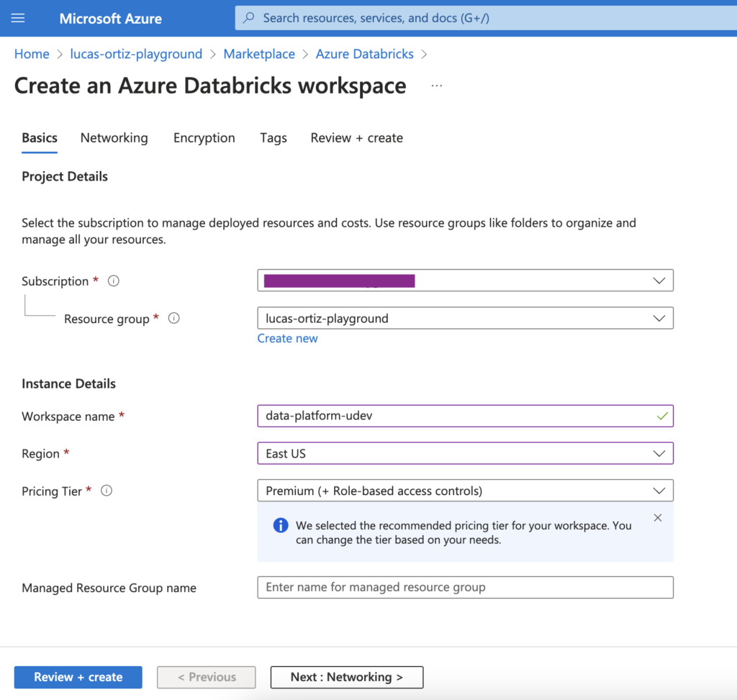Click the Project Details heading
737x700 pixels.
pos(65,177)
